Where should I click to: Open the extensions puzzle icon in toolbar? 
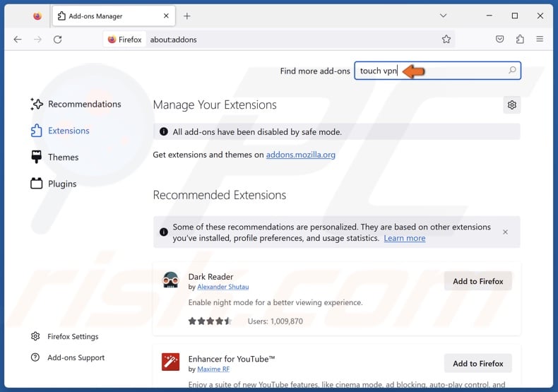click(x=520, y=40)
